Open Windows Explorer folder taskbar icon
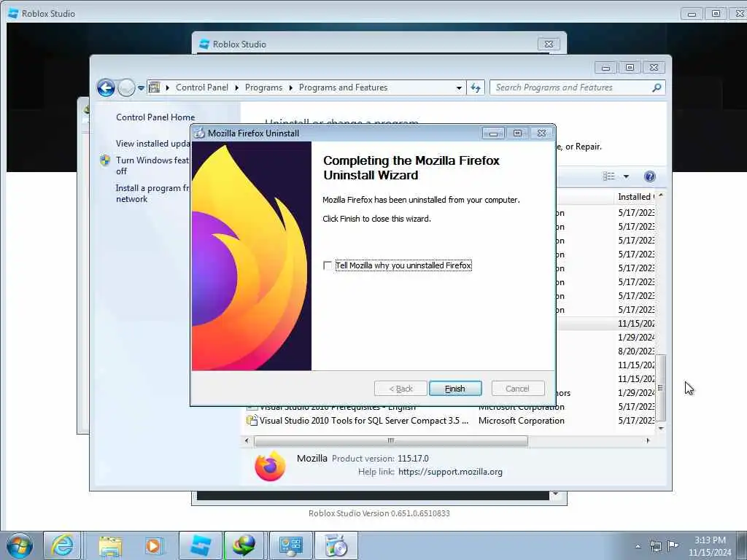Screen dimensions: 747x560 (111, 545)
